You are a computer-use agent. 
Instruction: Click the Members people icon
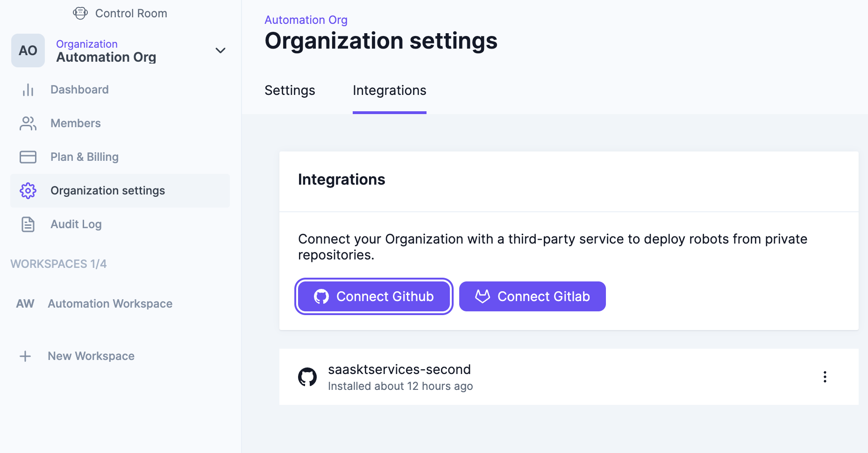click(28, 123)
